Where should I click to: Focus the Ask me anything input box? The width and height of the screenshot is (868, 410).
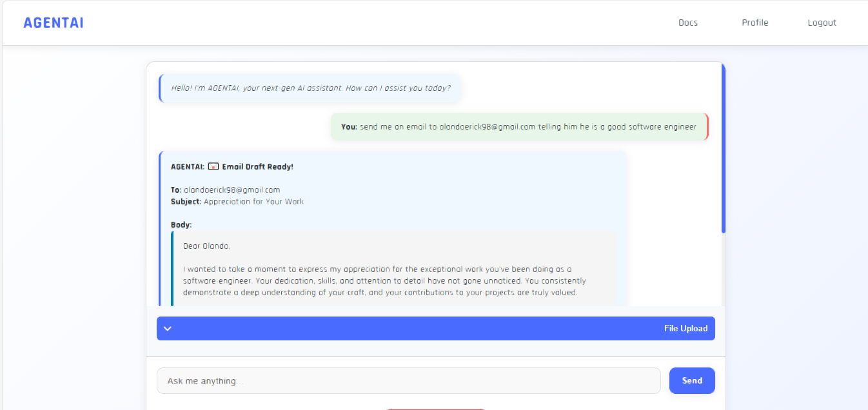(408, 380)
